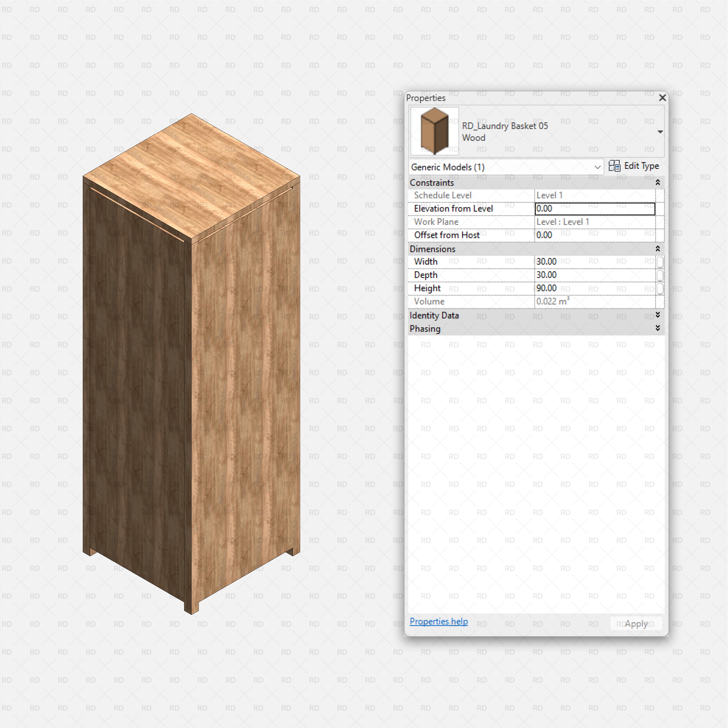Collapse the Dimensions section
The image size is (728, 728).
(657, 249)
